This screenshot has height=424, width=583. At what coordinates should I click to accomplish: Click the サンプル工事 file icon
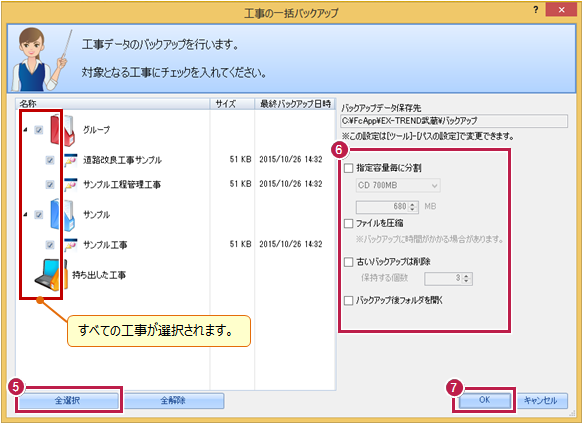(70, 245)
